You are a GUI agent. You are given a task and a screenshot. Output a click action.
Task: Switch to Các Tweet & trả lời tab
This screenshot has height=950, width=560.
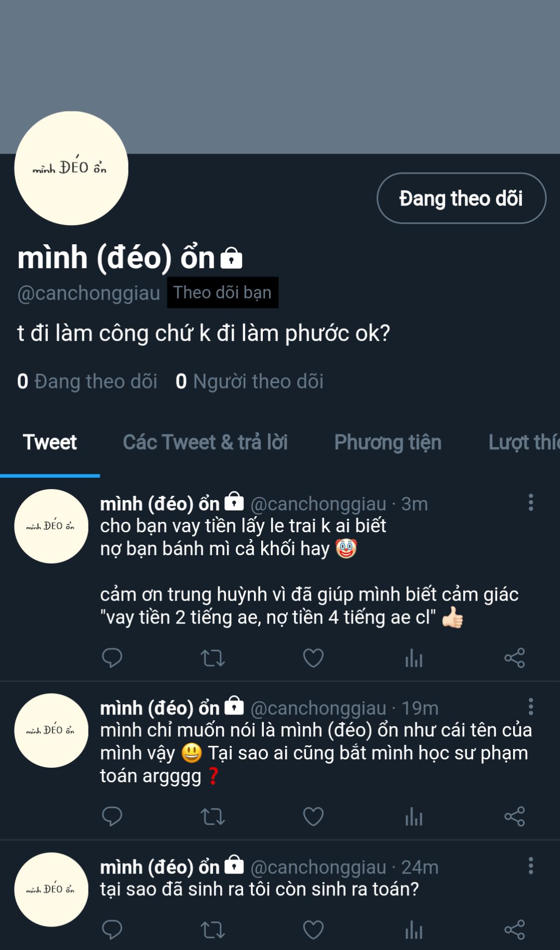click(205, 442)
